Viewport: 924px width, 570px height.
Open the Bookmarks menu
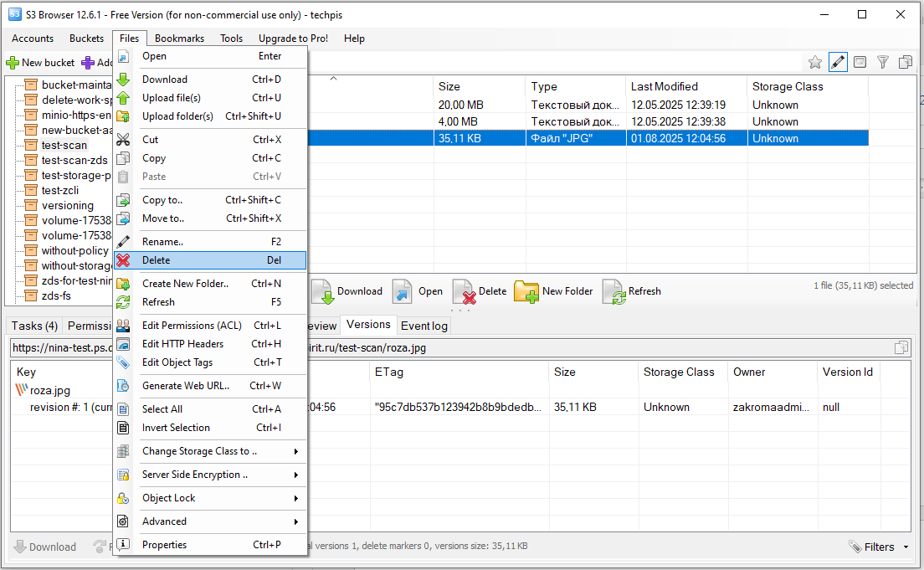pos(179,39)
